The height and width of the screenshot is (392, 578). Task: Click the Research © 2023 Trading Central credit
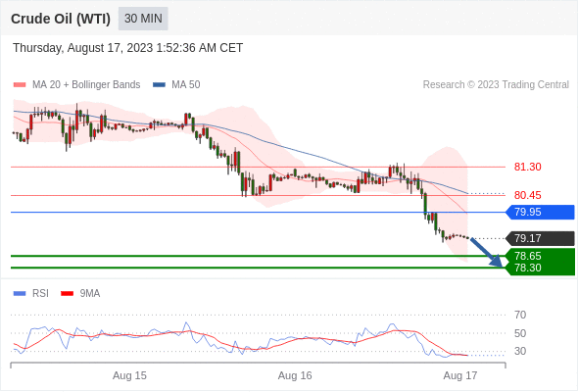(496, 85)
